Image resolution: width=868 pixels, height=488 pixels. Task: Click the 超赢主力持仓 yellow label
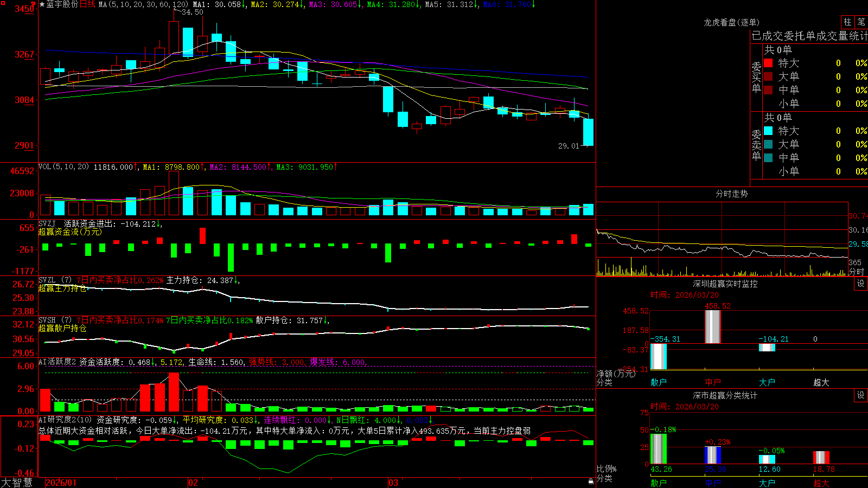62,288
